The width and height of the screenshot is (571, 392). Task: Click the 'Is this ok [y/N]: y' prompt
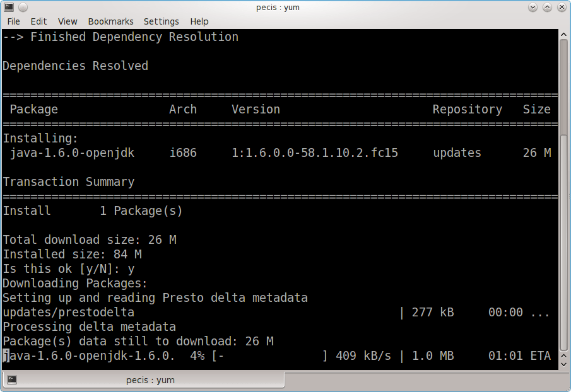[x=69, y=268]
